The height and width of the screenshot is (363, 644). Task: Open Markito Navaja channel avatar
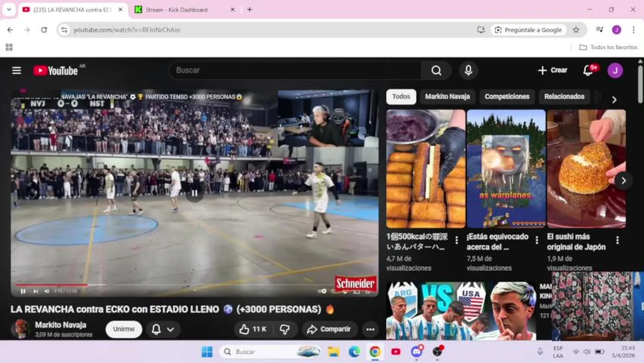click(20, 329)
